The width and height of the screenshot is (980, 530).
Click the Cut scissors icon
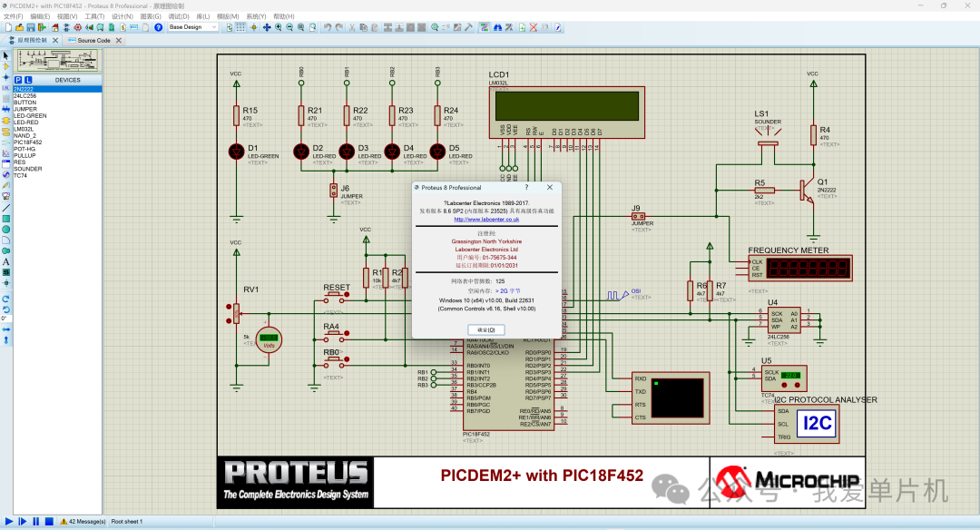[352, 27]
